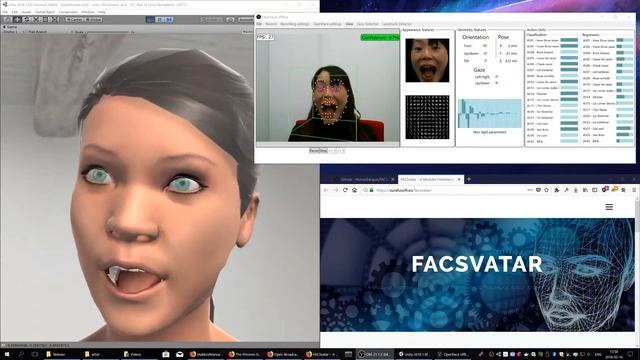
Task: Switch to the OBS taskbar item
Action: tap(375, 354)
